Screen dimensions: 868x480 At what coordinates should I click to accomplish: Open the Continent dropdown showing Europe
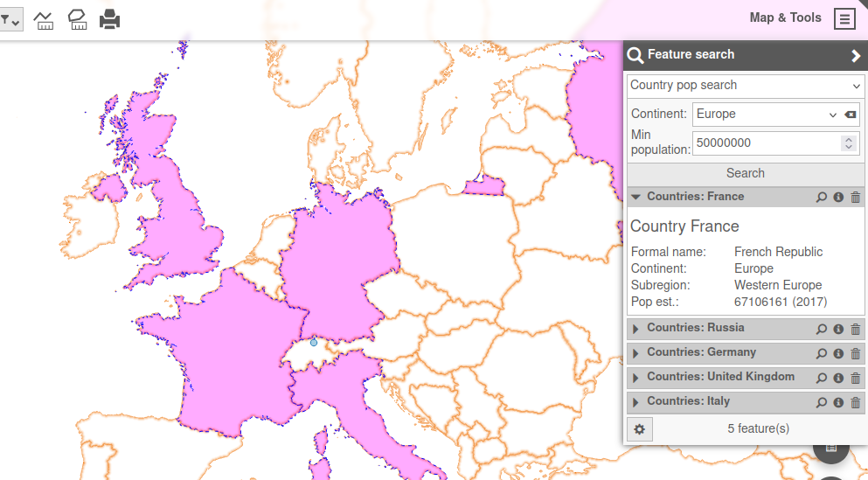click(x=765, y=115)
